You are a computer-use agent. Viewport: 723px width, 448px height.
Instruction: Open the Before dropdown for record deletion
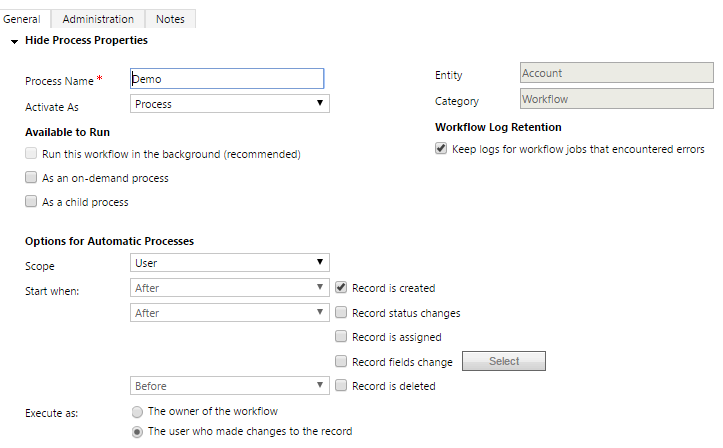(230, 386)
